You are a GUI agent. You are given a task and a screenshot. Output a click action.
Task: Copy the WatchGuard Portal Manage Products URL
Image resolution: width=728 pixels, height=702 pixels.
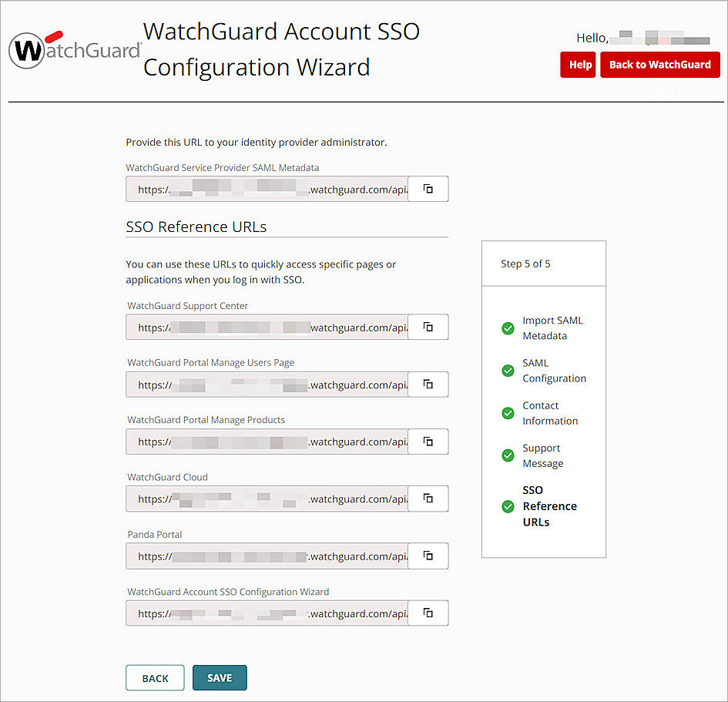(x=428, y=442)
